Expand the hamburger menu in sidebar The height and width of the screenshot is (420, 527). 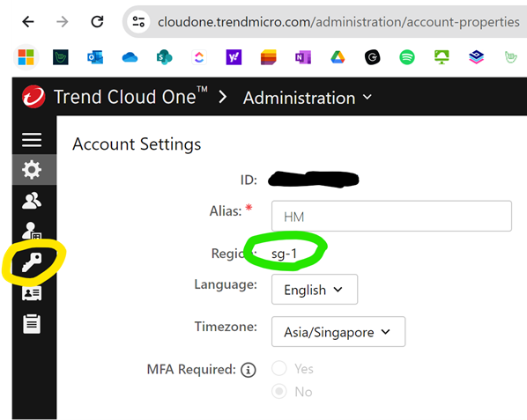32,140
